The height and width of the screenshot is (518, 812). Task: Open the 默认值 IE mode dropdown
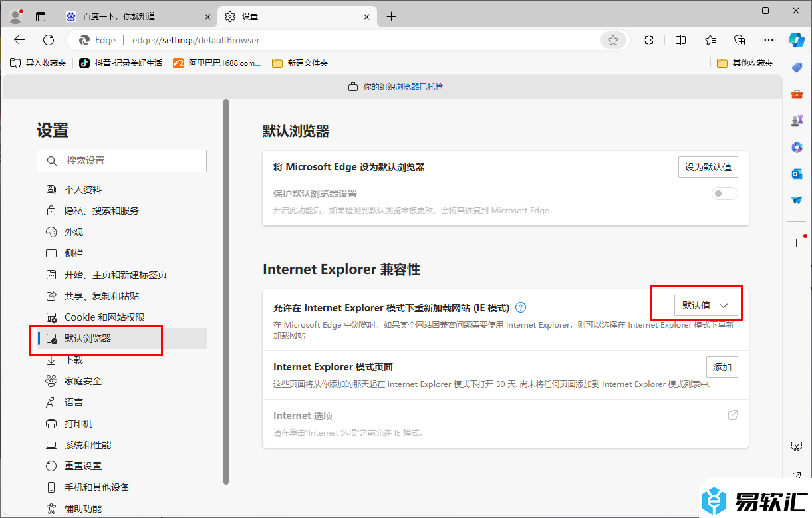pos(706,305)
